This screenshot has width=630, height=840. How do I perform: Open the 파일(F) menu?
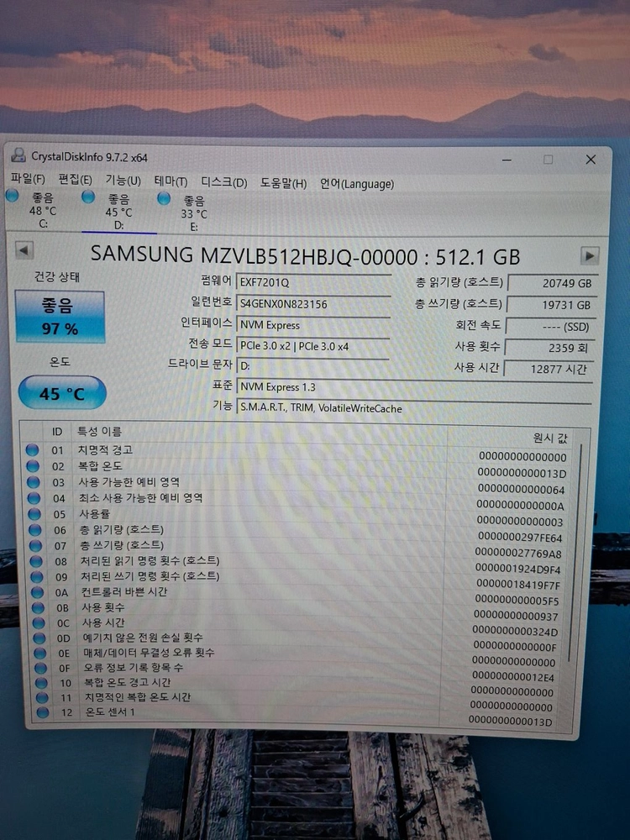tap(28, 180)
